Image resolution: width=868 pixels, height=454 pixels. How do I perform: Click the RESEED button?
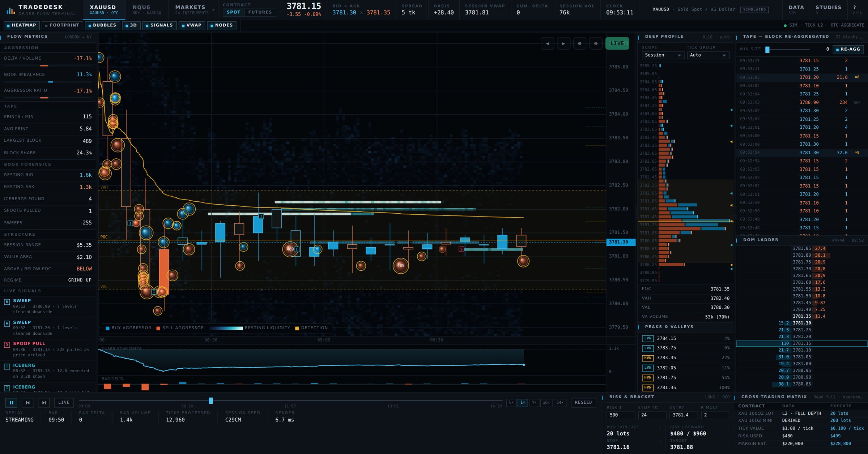583,402
